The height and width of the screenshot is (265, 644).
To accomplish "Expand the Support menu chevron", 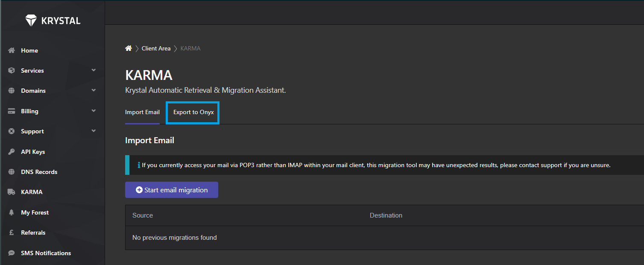I will 94,131.
